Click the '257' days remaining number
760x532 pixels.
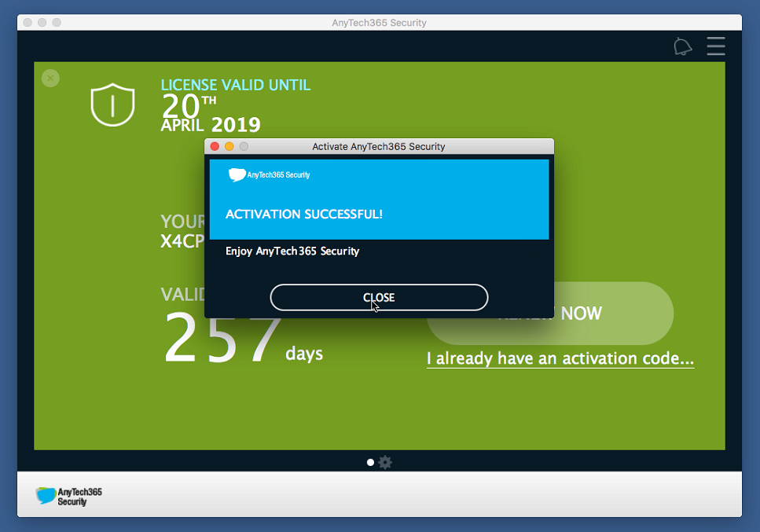(223, 338)
